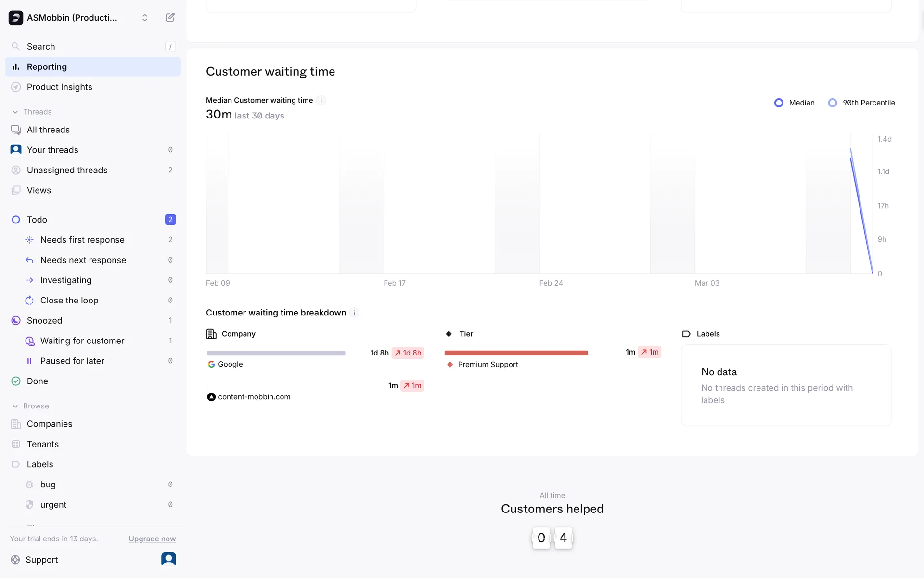Collapse the Browse section

15,406
